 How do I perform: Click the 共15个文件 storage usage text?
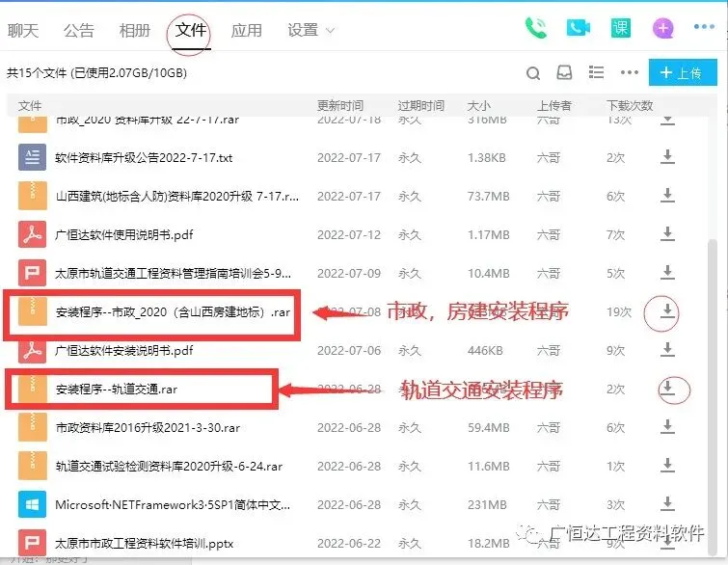96,73
